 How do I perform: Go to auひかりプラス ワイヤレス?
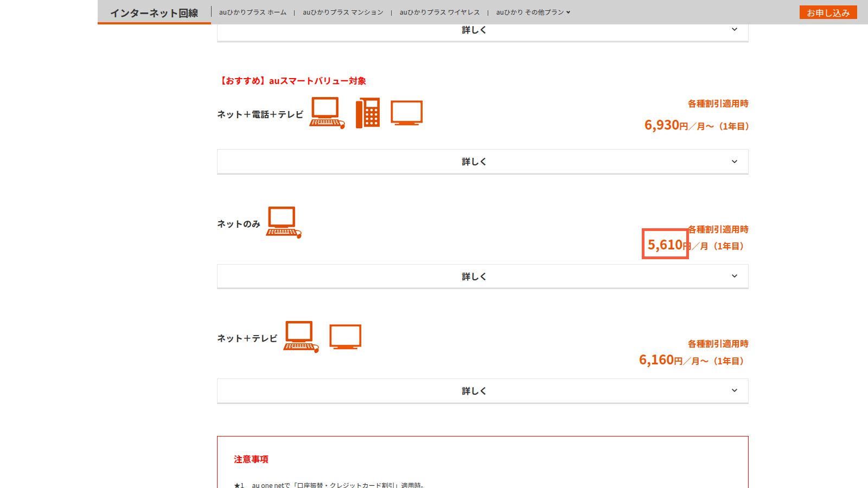440,12
